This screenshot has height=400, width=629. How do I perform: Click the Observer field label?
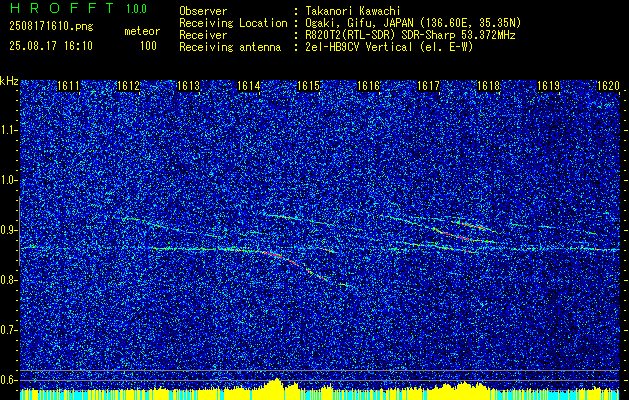coord(203,11)
